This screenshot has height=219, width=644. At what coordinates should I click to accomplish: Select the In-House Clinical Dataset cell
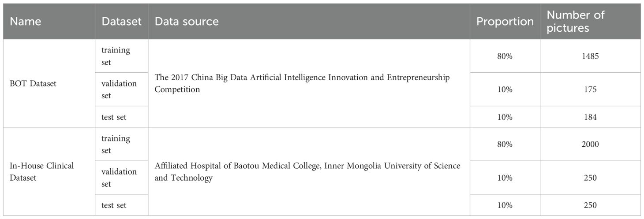coord(42,171)
